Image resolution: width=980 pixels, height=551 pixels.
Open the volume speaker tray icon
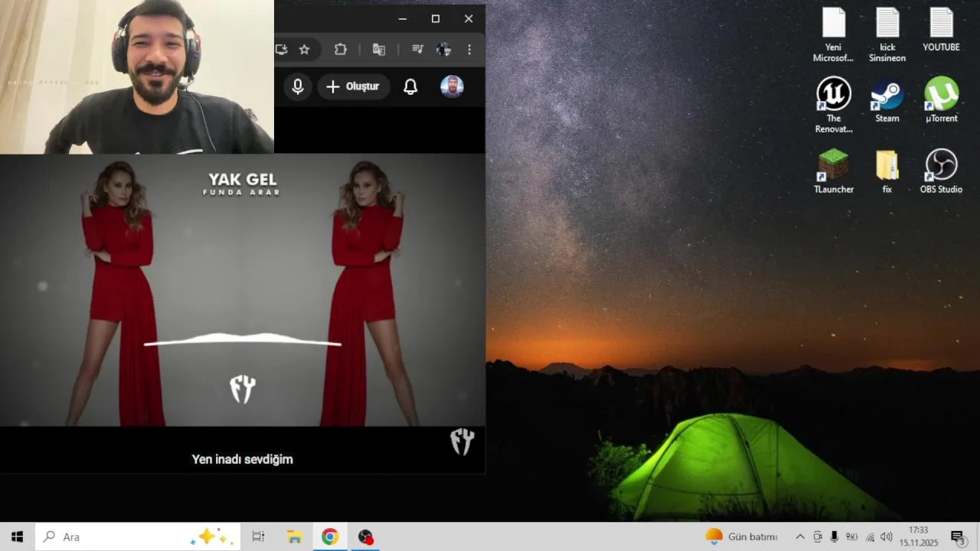pos(887,536)
